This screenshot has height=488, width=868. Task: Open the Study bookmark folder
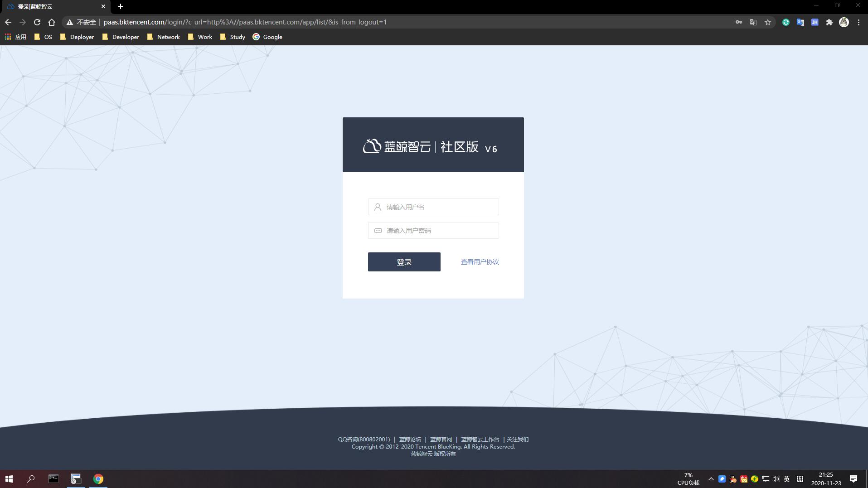tap(233, 37)
